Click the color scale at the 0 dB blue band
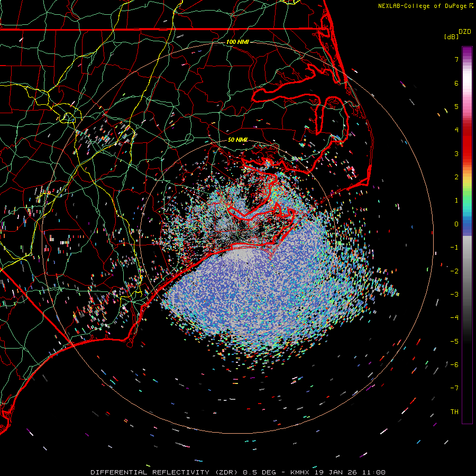The image size is (476, 476). point(467,224)
